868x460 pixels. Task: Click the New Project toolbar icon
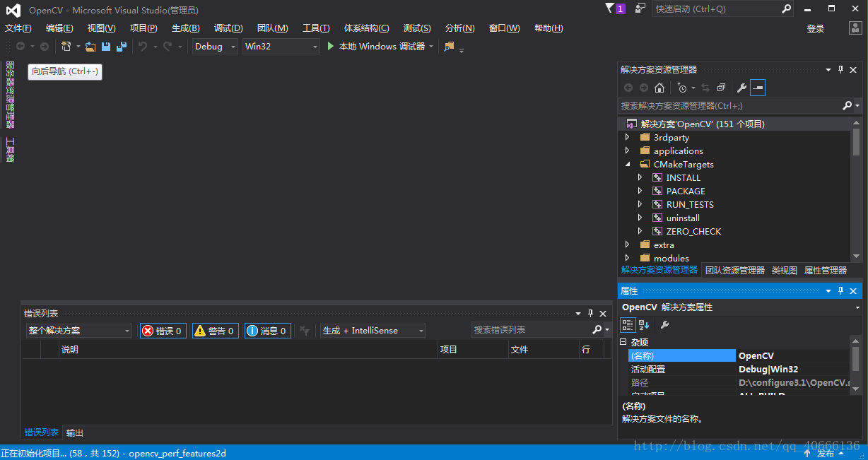click(x=66, y=46)
